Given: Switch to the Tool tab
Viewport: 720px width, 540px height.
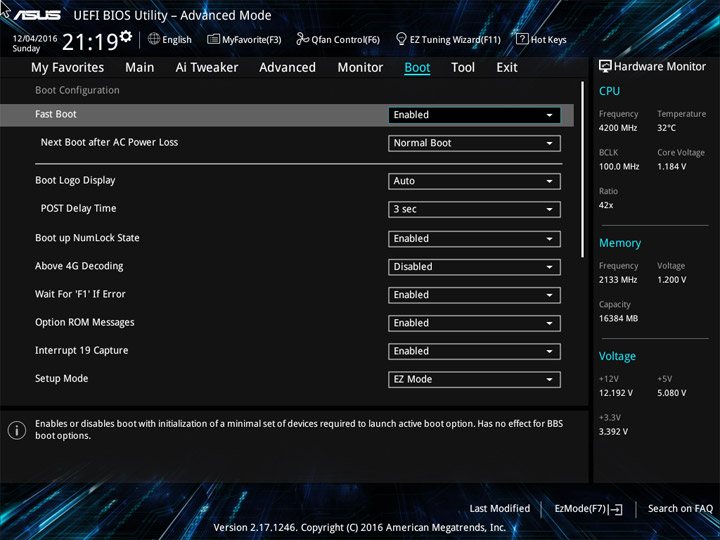Looking at the screenshot, I should point(463,68).
